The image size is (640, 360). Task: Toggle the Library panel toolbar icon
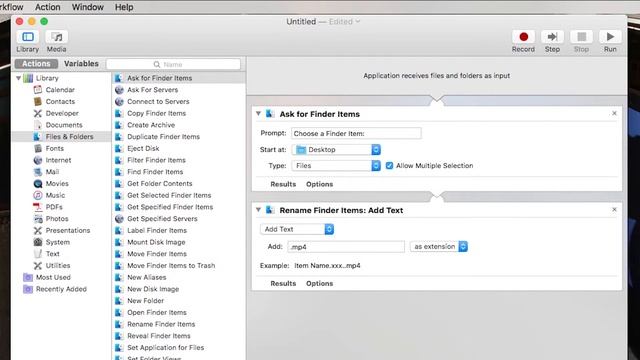coord(28,37)
